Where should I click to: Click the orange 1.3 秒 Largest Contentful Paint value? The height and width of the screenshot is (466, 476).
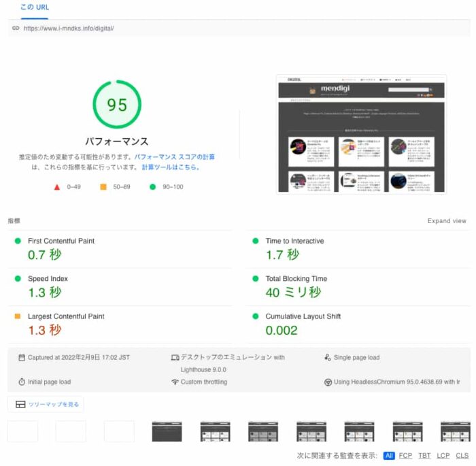[x=45, y=330]
